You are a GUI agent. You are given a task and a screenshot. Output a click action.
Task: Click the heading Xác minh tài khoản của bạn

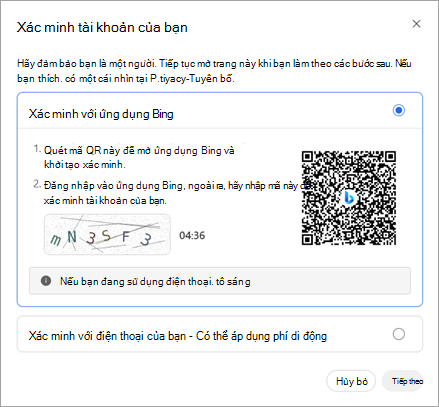tap(102, 28)
